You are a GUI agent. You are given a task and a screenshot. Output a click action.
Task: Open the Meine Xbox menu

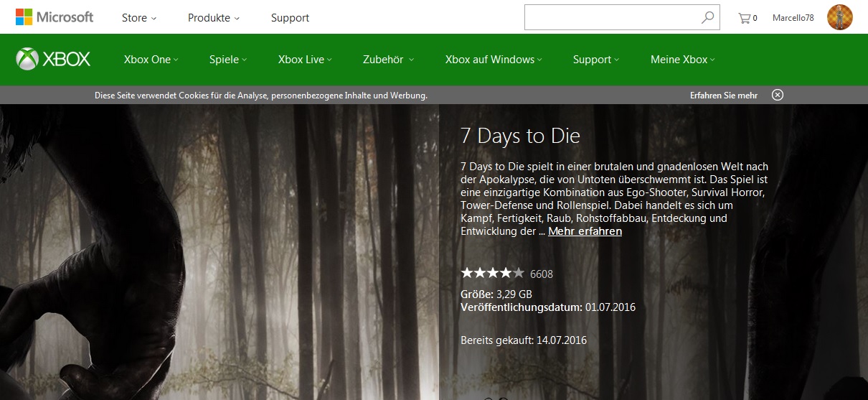683,60
